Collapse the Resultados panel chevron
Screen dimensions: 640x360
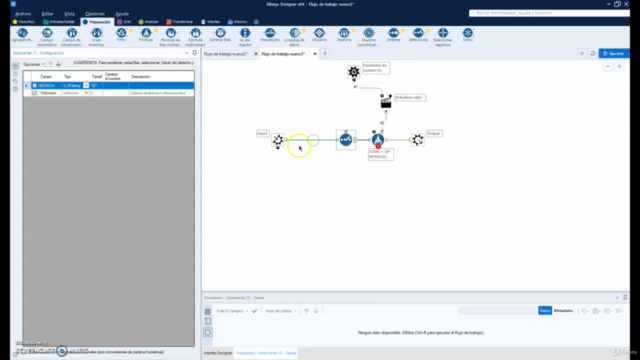(x=617, y=298)
